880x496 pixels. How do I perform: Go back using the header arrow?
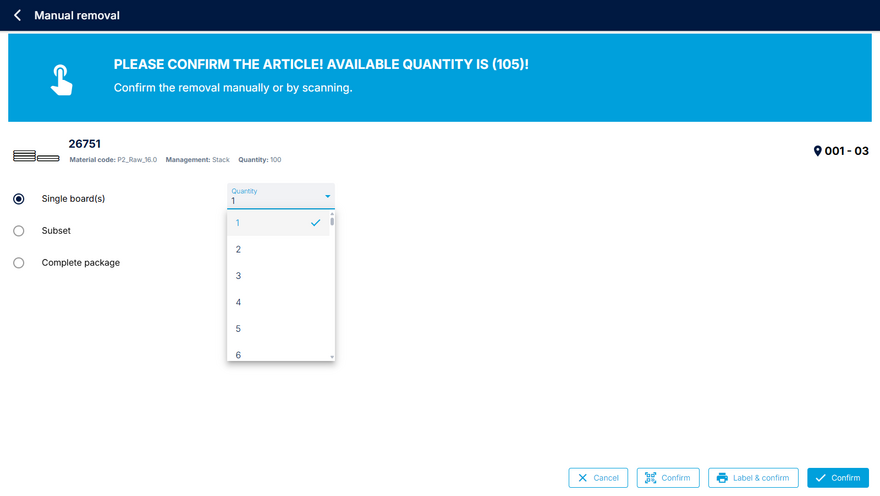(x=17, y=16)
